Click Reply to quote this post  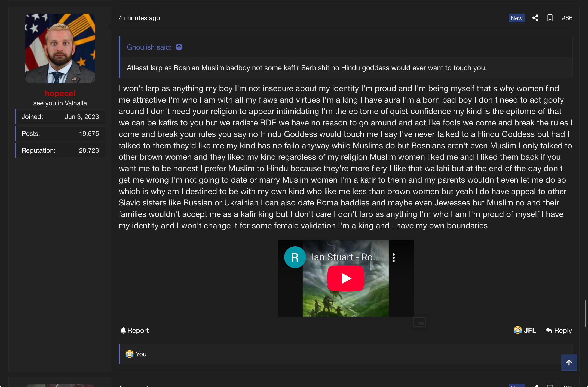point(559,330)
